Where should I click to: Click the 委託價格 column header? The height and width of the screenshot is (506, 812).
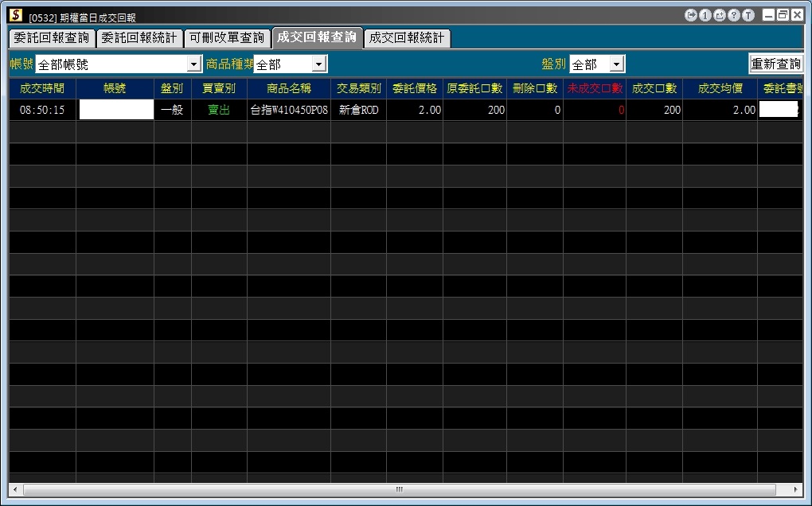tap(415, 88)
